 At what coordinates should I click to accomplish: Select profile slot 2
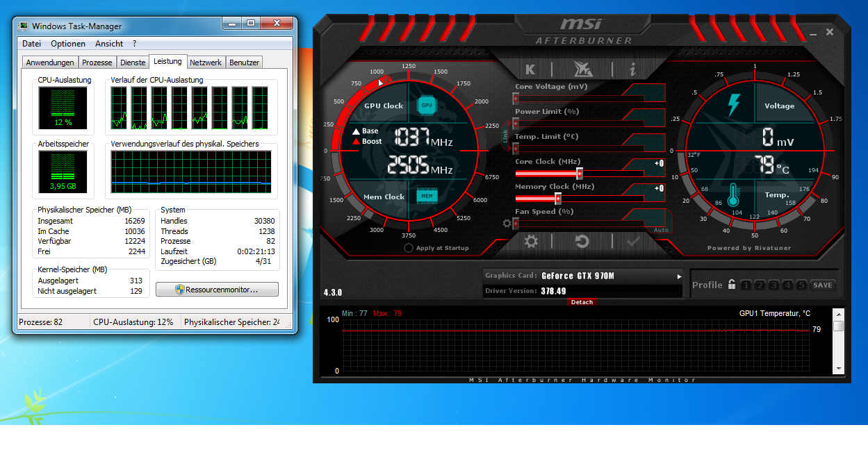[759, 285]
